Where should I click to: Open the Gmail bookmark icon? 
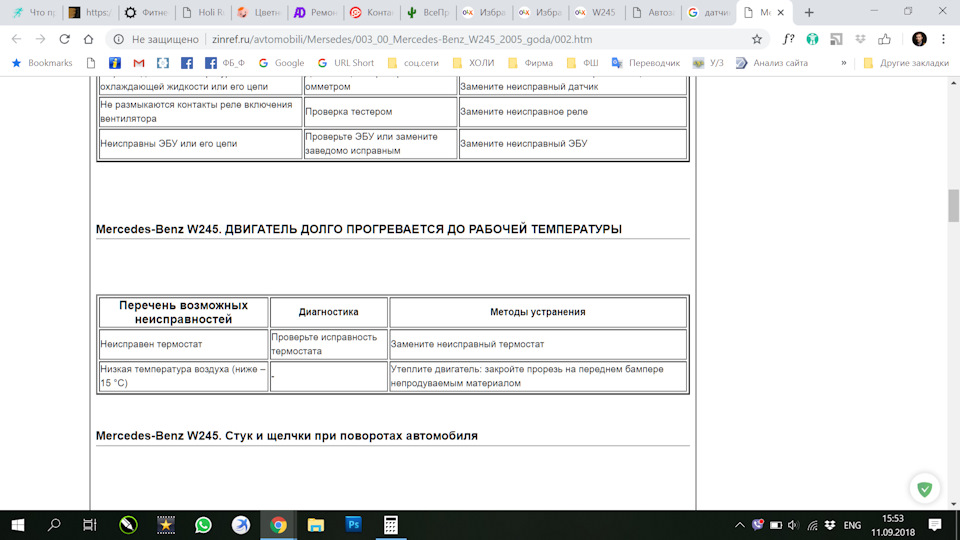point(139,63)
